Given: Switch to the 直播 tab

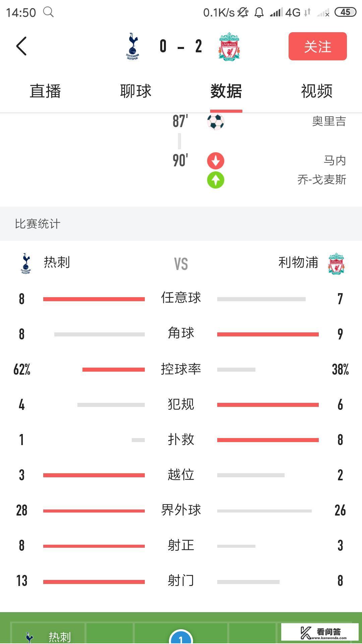Looking at the screenshot, I should pos(45,91).
